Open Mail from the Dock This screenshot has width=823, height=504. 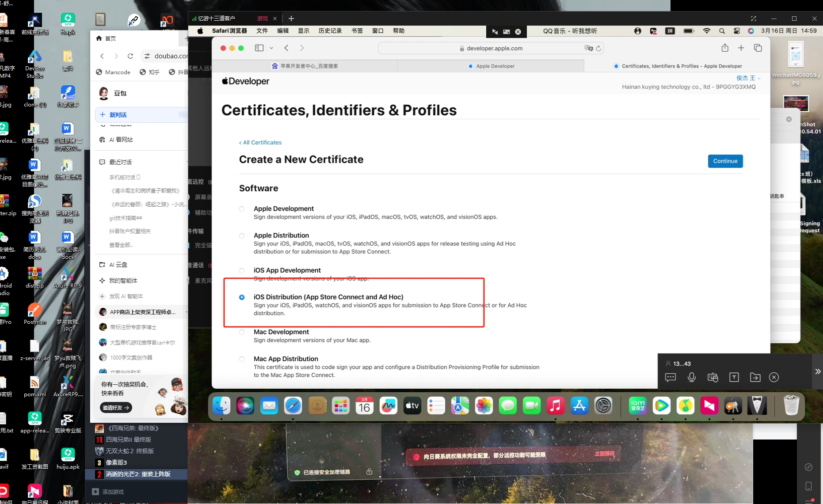coord(269,405)
